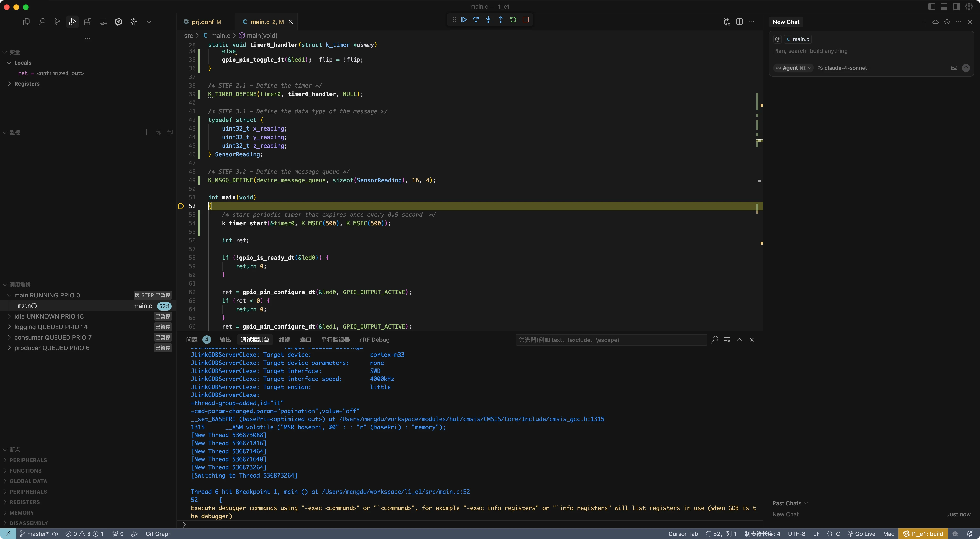Click the debug console filter input
The image size is (980, 539).
tap(611, 340)
